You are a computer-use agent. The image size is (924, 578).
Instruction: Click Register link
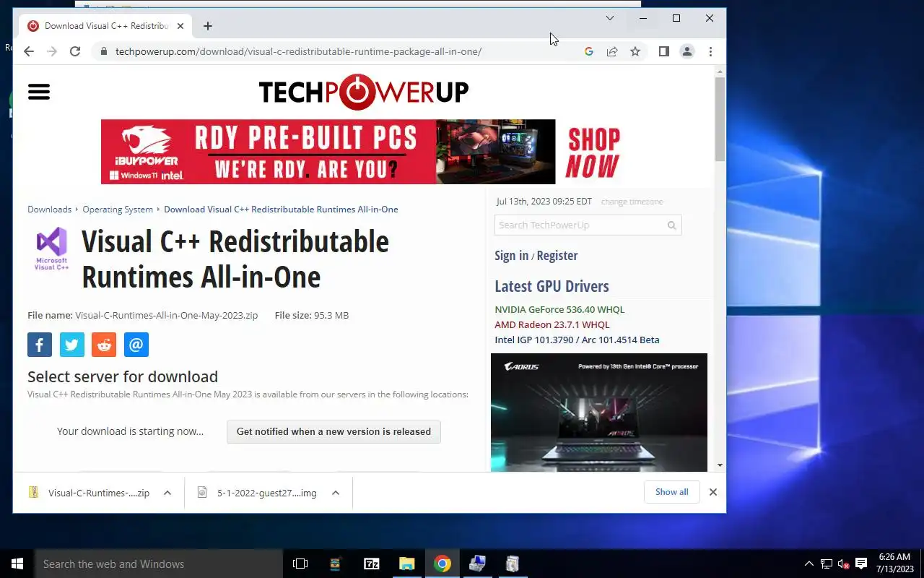557,256
